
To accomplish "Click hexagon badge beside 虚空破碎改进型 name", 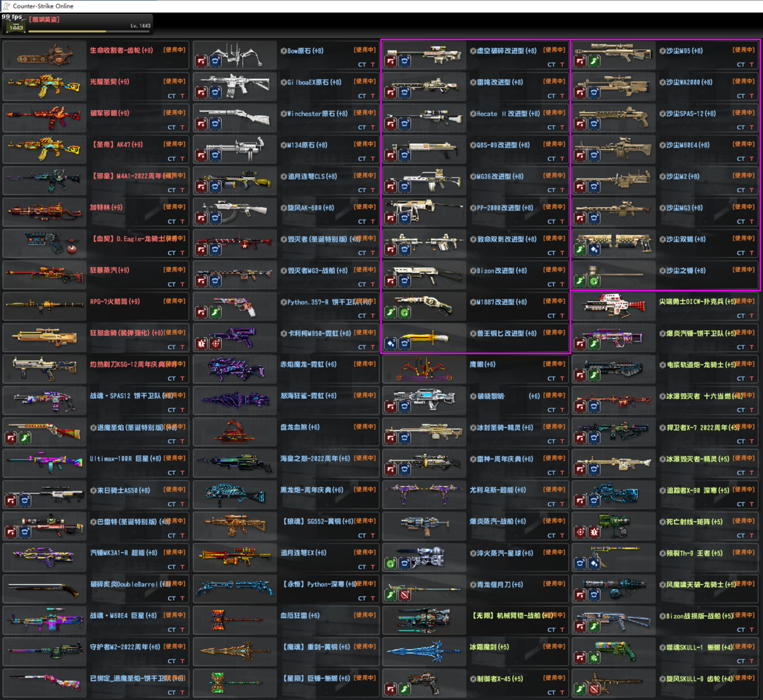I will click(473, 52).
